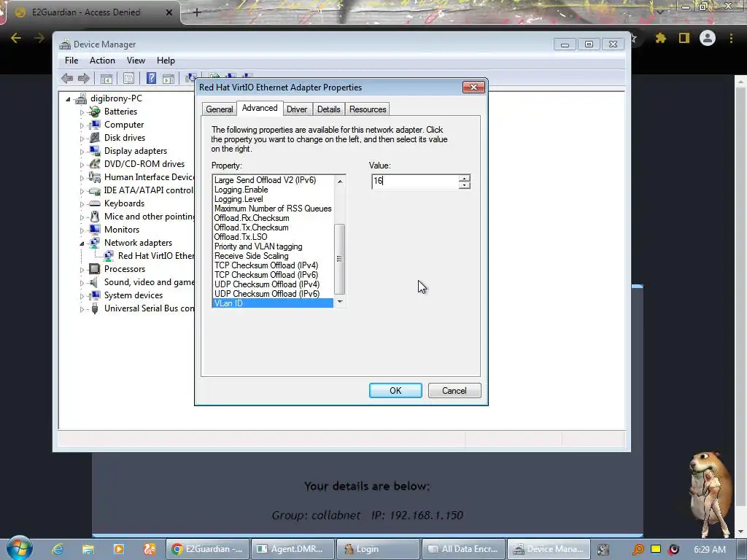The image size is (747, 560).
Task: Open Chrome's Extensions puzzle icon
Action: click(x=660, y=38)
